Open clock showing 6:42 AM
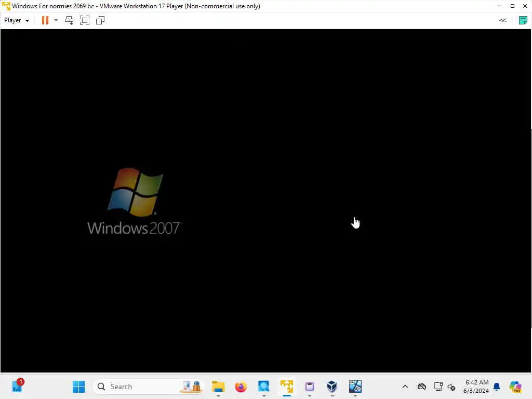Image resolution: width=532 pixels, height=399 pixels. pyautogui.click(x=476, y=387)
